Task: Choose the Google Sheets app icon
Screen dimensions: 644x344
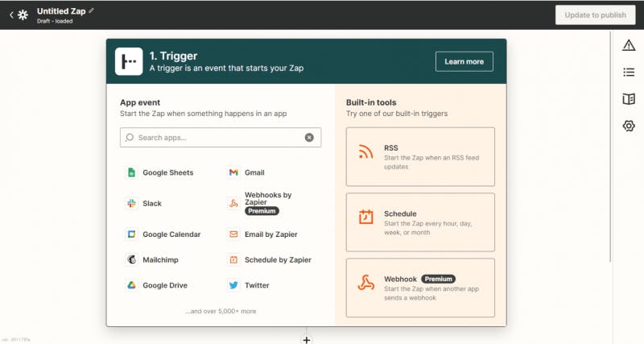Action: click(131, 172)
